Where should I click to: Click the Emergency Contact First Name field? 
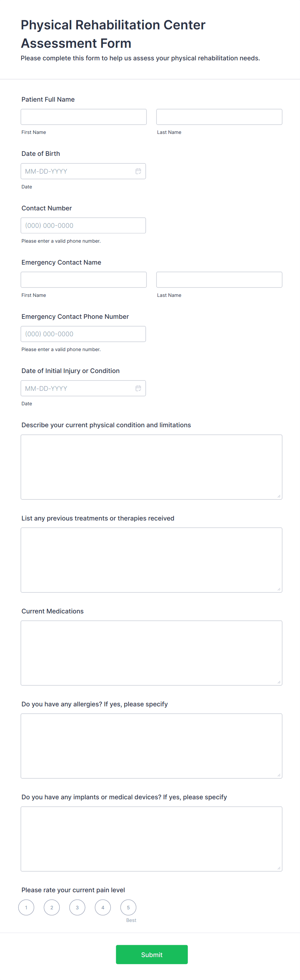tap(84, 279)
